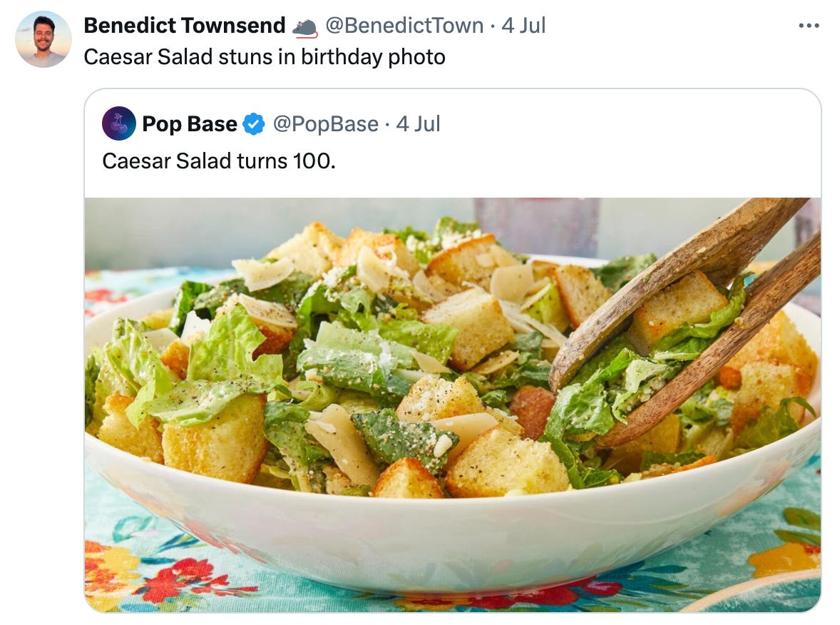
Task: Click the @BenedictTown handle
Action: coord(404,26)
